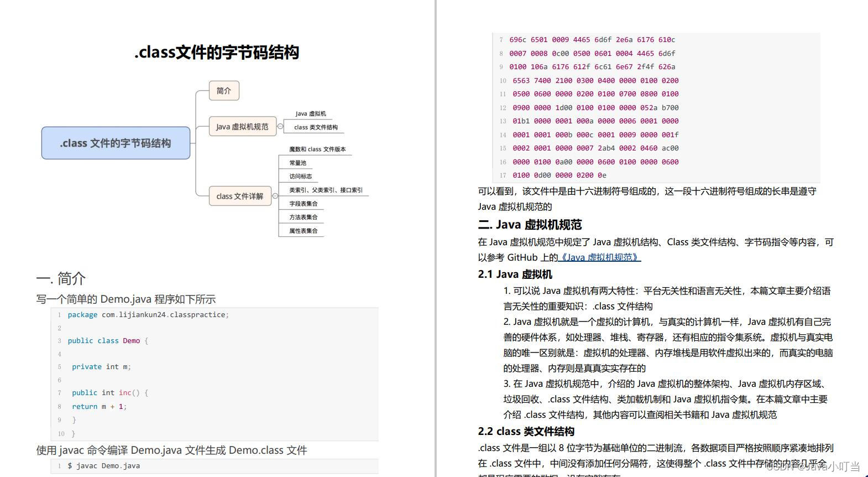Viewport: 868px width, 477px height.
Task: Click code line return m + 1;
Action: point(99,407)
